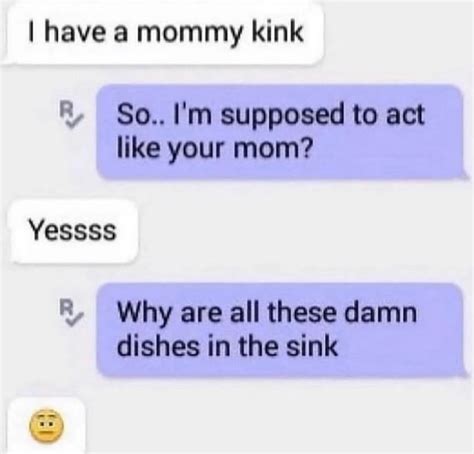
Task: Click the word "mommy" in first message
Action: (x=191, y=34)
